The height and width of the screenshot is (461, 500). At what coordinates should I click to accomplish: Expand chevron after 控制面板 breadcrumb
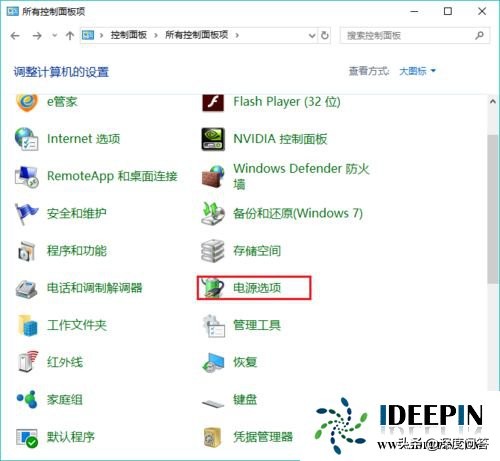click(156, 35)
